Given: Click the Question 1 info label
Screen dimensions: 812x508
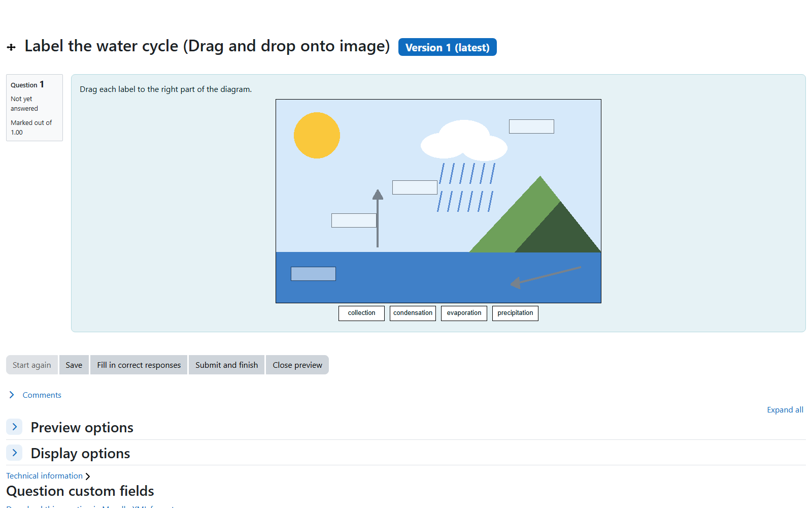Looking at the screenshot, I should tap(27, 84).
